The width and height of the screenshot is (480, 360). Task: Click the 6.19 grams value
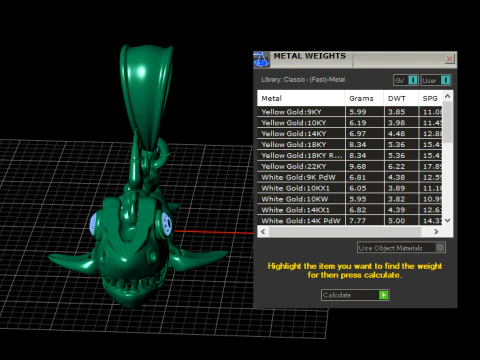click(x=358, y=123)
